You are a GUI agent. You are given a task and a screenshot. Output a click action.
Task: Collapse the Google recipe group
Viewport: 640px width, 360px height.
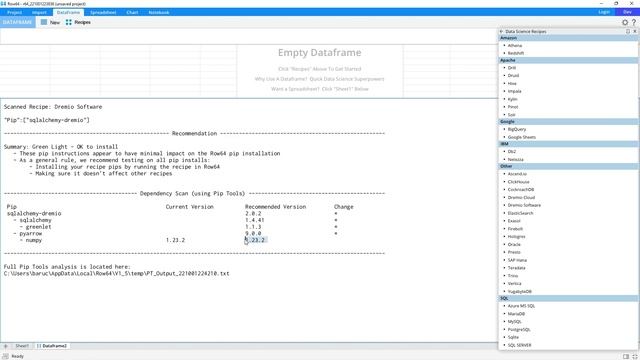[568, 122]
